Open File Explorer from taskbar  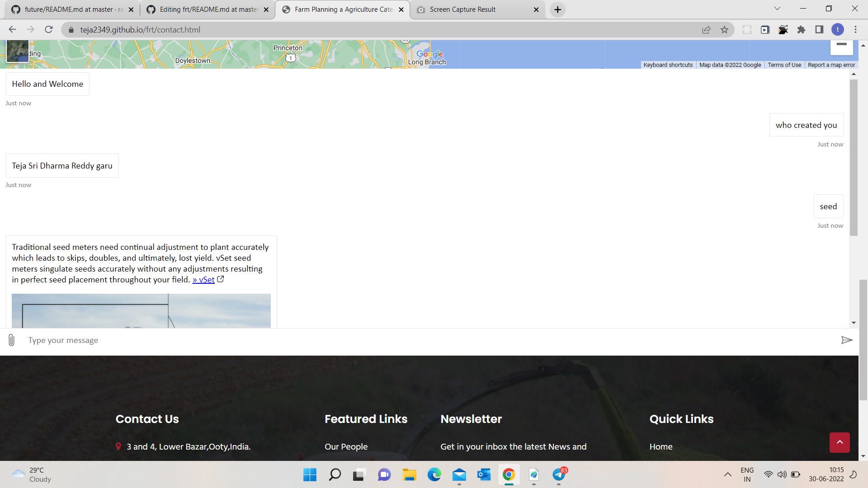coord(410,475)
